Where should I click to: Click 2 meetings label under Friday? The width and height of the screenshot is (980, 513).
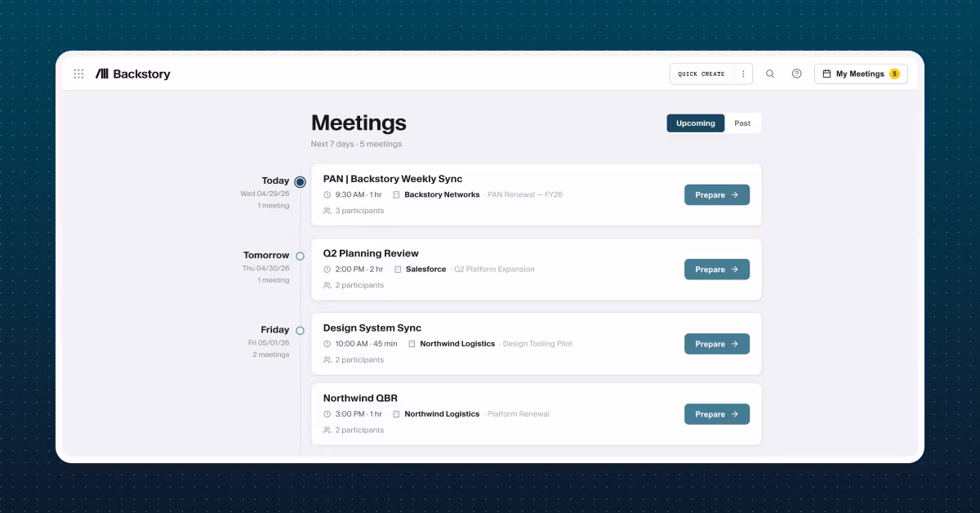coord(271,355)
